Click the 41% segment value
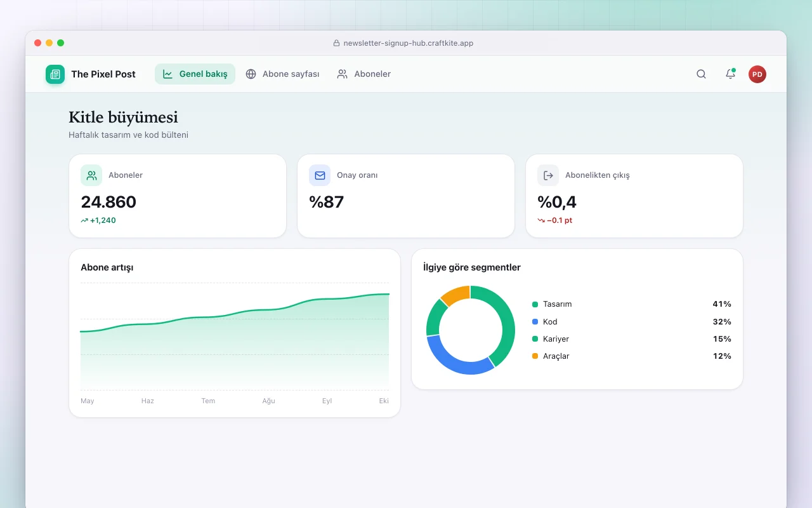 pos(722,304)
